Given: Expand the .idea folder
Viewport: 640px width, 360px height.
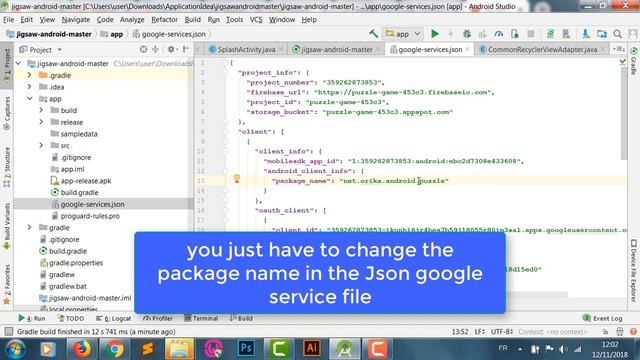Looking at the screenshot, I should 29,87.
